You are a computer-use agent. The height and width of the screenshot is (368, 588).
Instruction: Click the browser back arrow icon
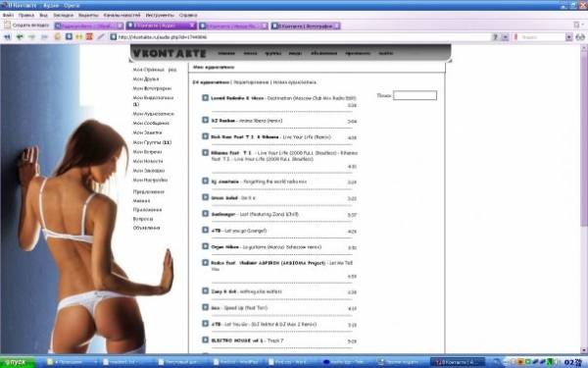coord(20,37)
